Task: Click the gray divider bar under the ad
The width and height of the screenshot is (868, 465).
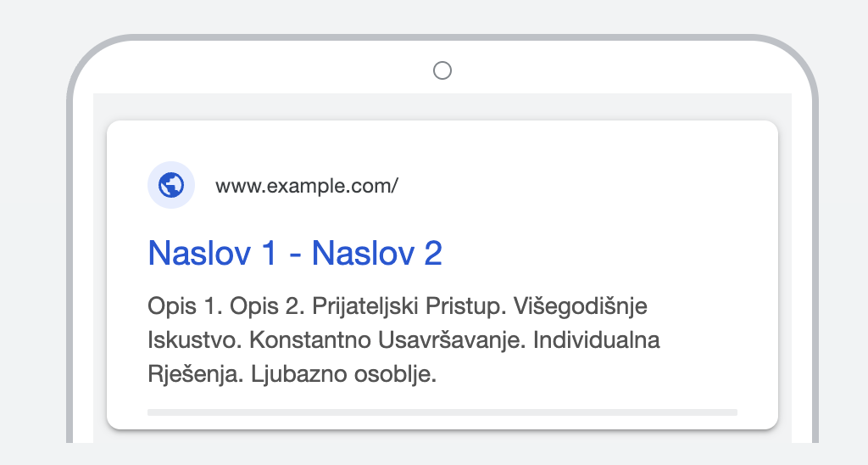Action: (x=442, y=412)
